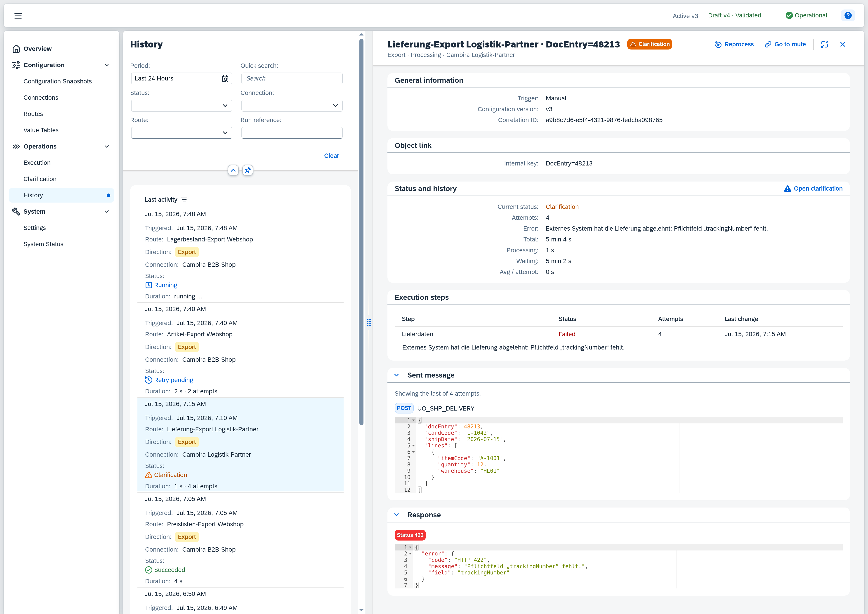Focus the Quick search field
868x614 pixels.
click(292, 78)
